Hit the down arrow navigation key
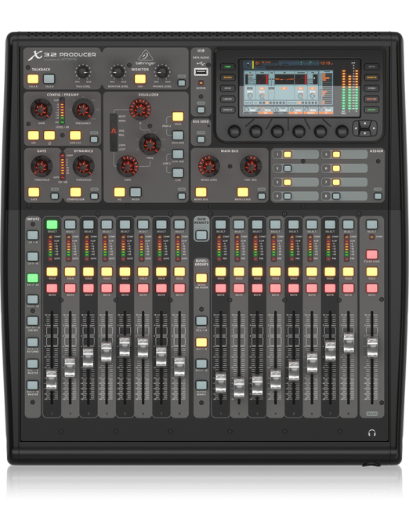The height and width of the screenshot is (532, 409). click(x=365, y=132)
